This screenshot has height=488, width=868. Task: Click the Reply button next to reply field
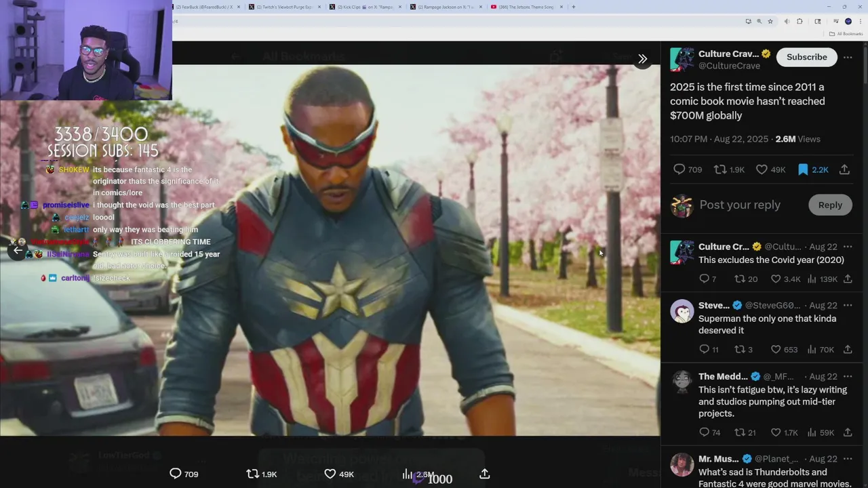[x=830, y=205]
